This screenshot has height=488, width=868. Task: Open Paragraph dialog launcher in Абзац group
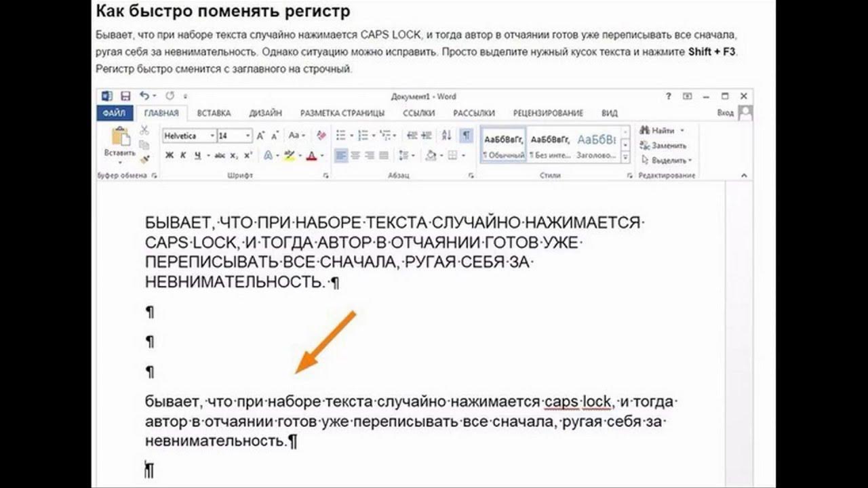click(x=471, y=176)
